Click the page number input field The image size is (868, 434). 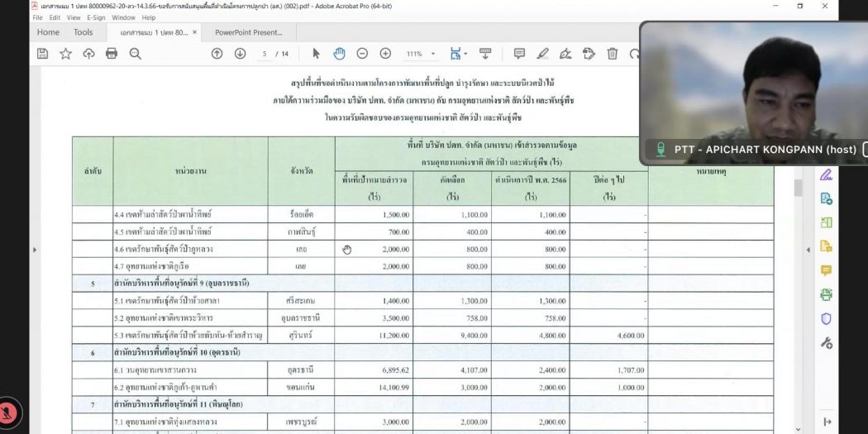click(x=265, y=54)
